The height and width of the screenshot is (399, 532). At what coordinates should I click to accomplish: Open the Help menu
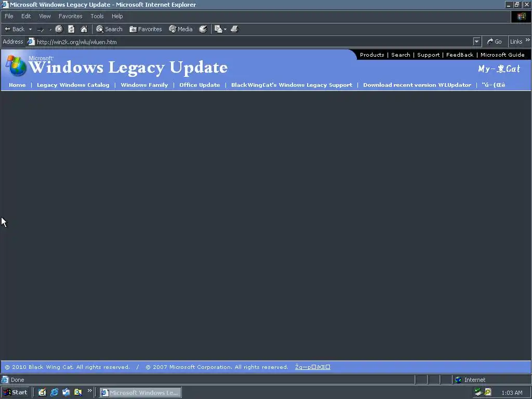coord(117,16)
